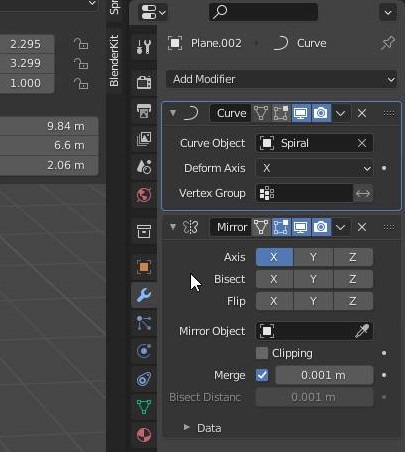Toggle lock for the 1.000 value

click(81, 83)
